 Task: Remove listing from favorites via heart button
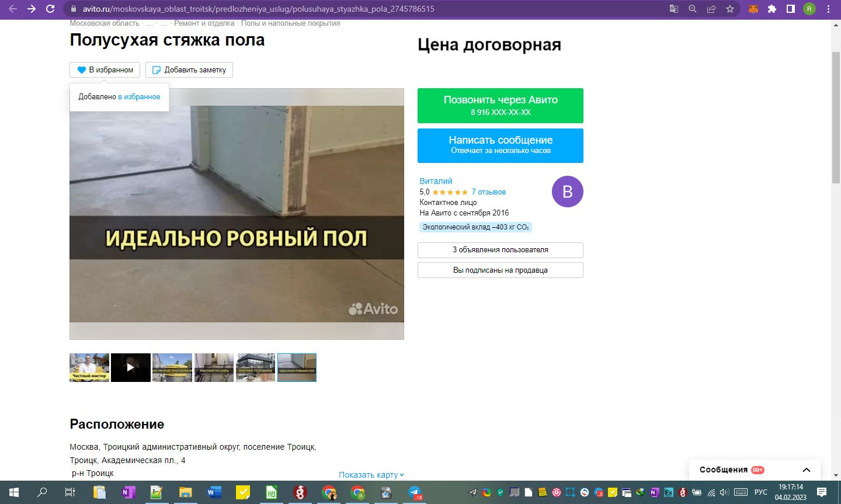click(x=105, y=69)
